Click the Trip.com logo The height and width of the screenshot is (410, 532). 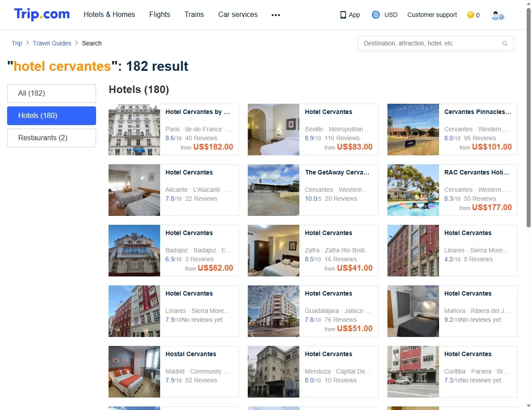[42, 14]
